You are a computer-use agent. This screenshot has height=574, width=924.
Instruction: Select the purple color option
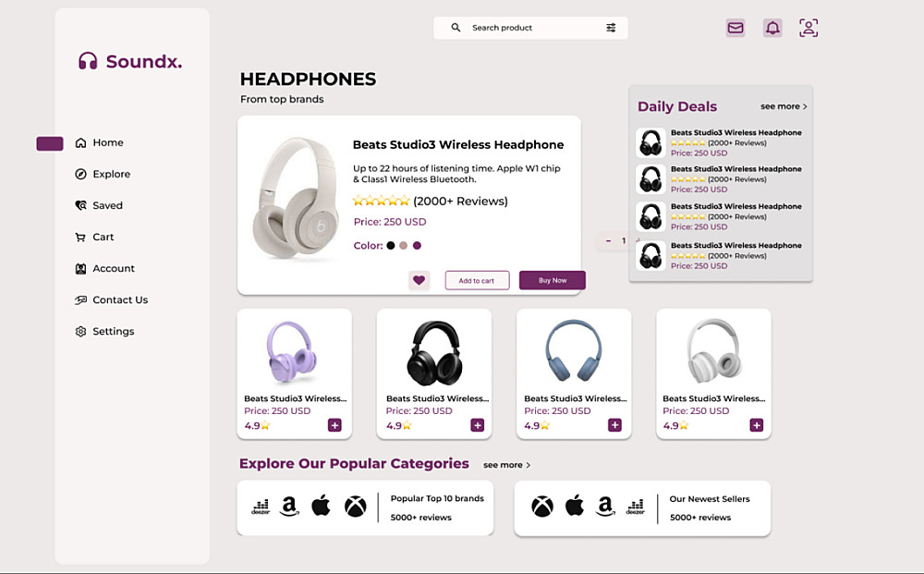point(418,245)
